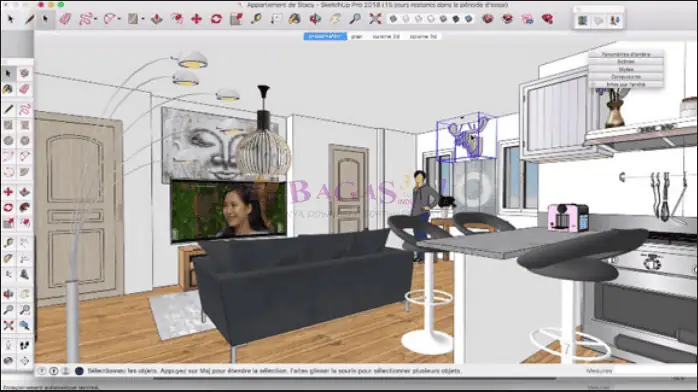Open the Line tools dropdown arrow
The image size is (698, 392).
tap(96, 19)
